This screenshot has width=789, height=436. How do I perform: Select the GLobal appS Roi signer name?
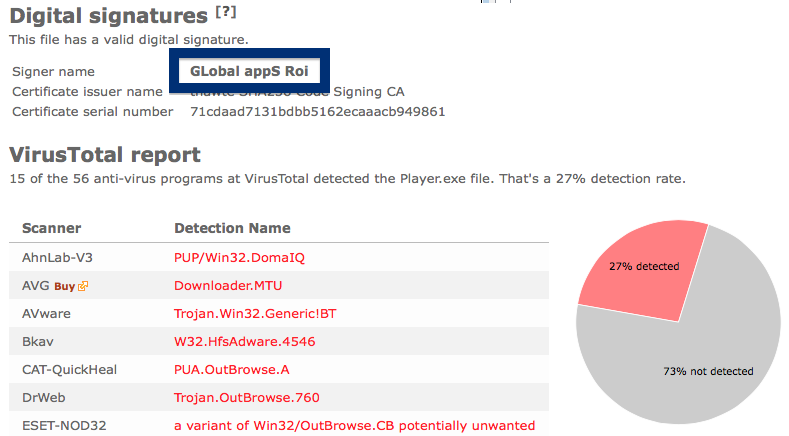click(x=249, y=71)
